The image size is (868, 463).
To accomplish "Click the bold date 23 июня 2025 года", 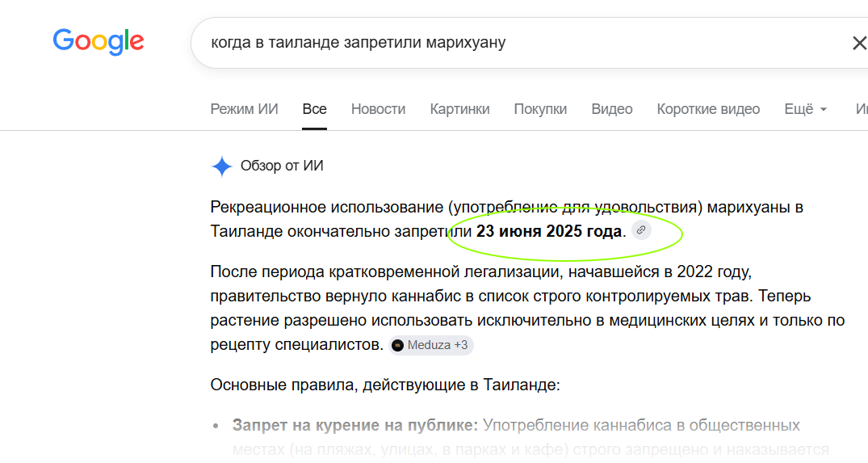I will tap(549, 231).
